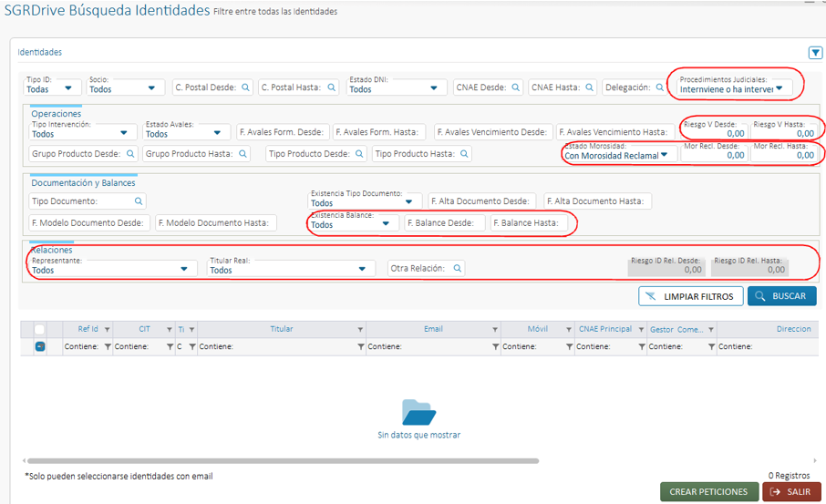
Task: Click the Riesgo V Desde input field
Action: 714,133
